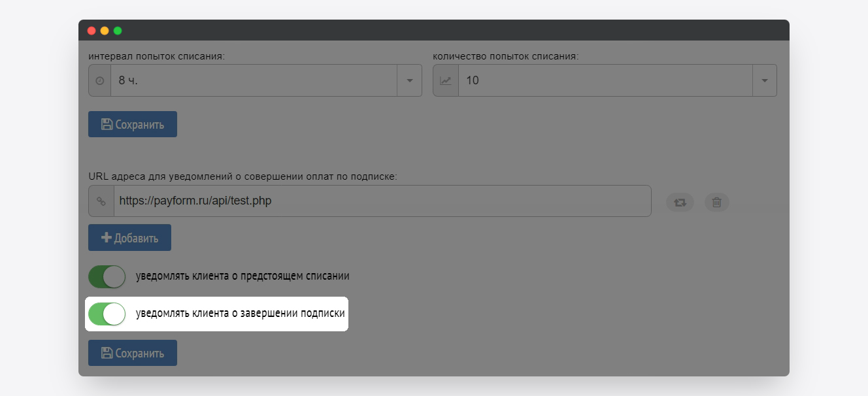
Task: Expand the charge attempts count dropdown arrow
Action: tap(764, 80)
